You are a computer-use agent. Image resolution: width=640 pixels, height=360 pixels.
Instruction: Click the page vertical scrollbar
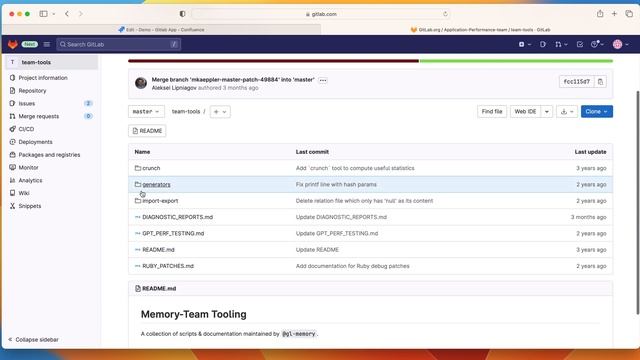click(637, 202)
